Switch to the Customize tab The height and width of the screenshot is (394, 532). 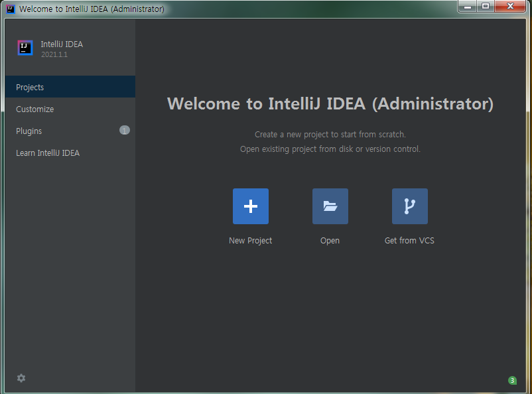coord(70,109)
